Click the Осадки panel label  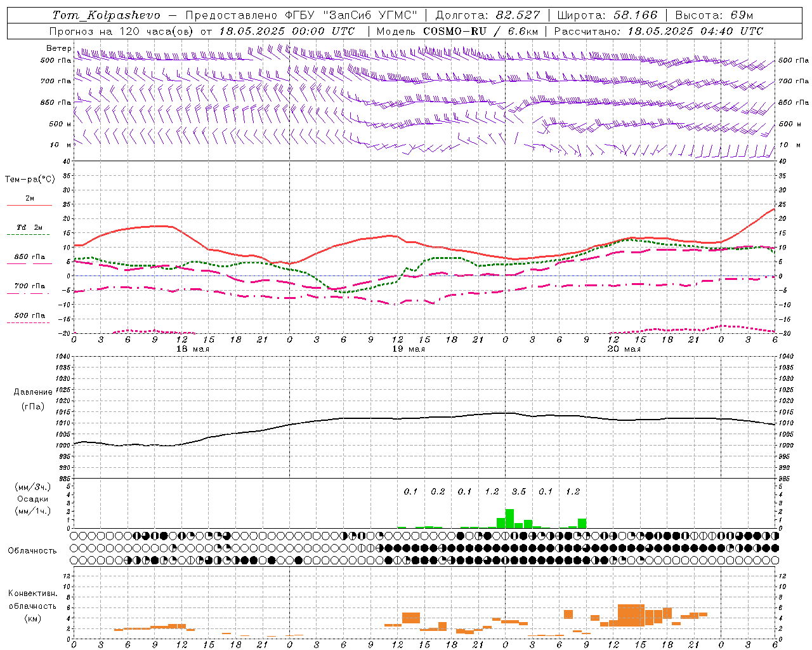(x=33, y=499)
